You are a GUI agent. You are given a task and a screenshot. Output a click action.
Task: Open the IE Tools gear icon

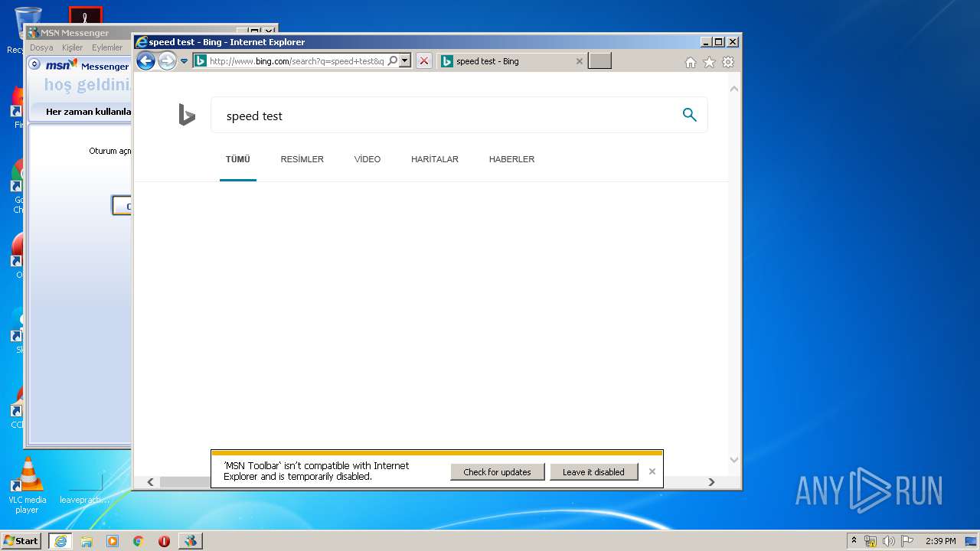[728, 62]
